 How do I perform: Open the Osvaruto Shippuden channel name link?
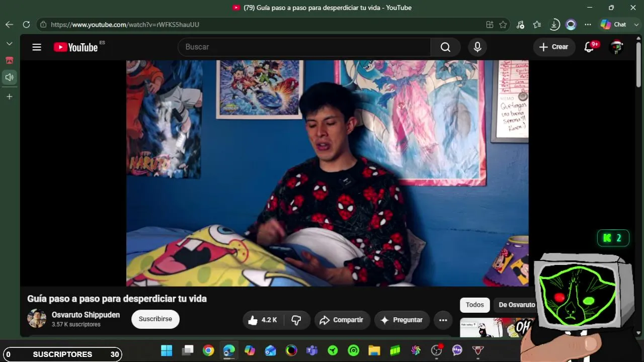[86, 315]
